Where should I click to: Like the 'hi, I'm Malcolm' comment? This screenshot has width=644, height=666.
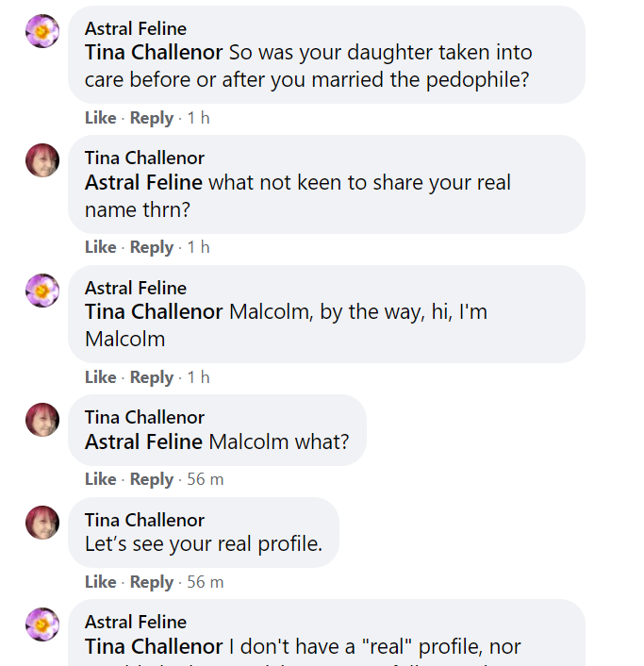click(101, 376)
